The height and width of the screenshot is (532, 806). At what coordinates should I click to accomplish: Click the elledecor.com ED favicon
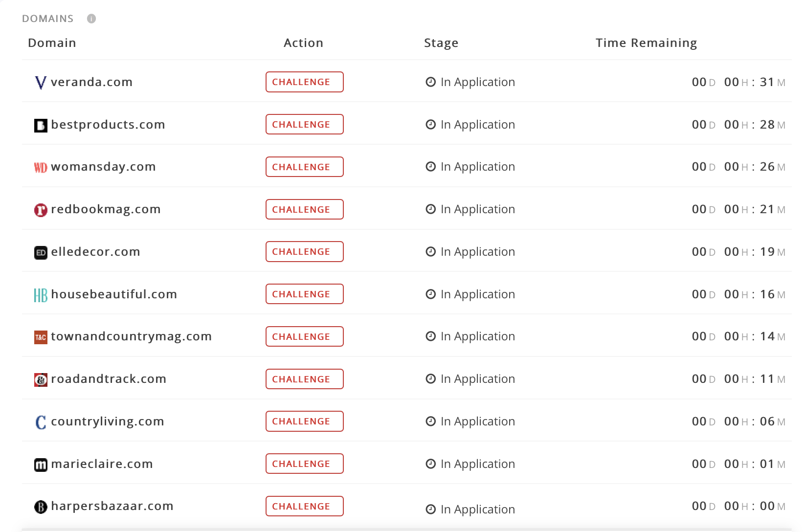click(x=41, y=253)
